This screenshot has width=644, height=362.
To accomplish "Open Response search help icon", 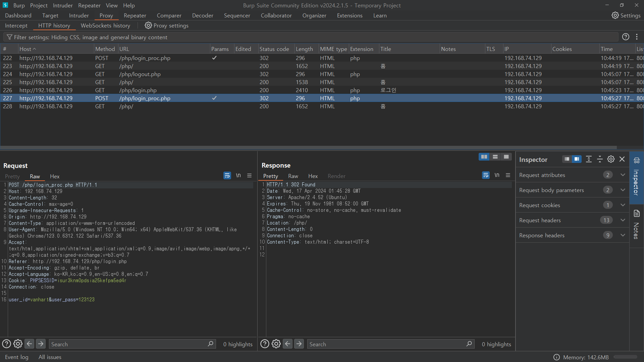I will point(265,344).
